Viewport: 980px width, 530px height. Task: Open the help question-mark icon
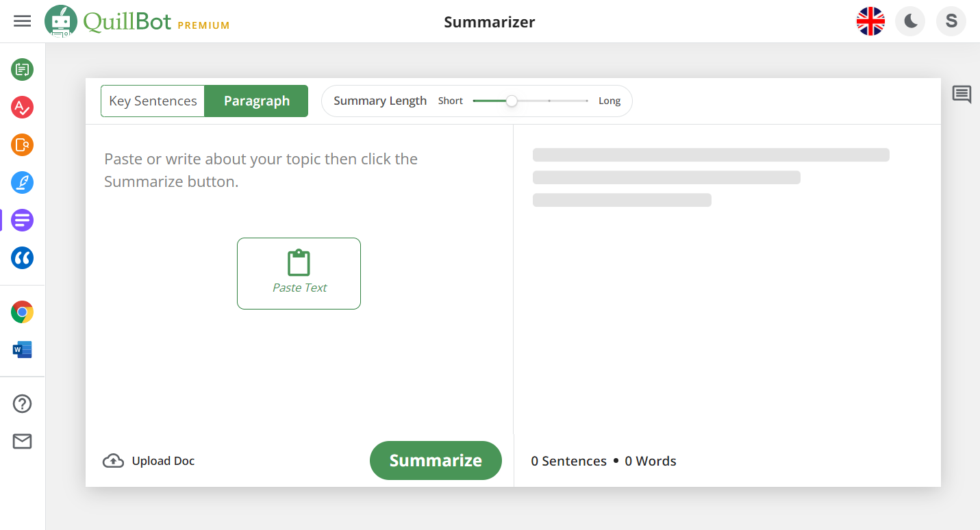tap(22, 403)
